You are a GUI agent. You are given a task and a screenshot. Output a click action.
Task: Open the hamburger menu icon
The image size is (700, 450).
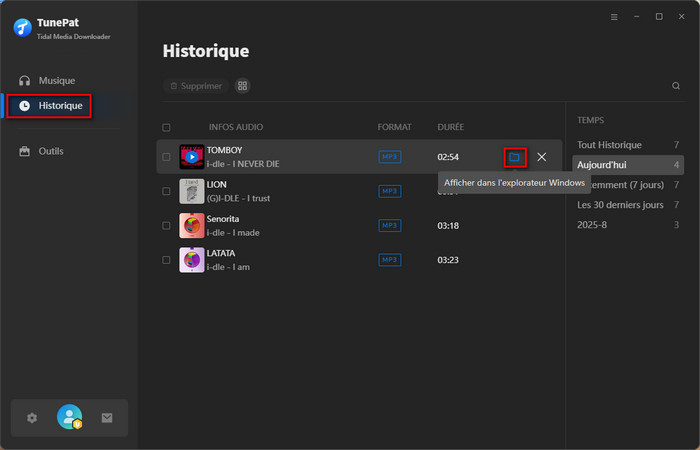click(x=614, y=17)
